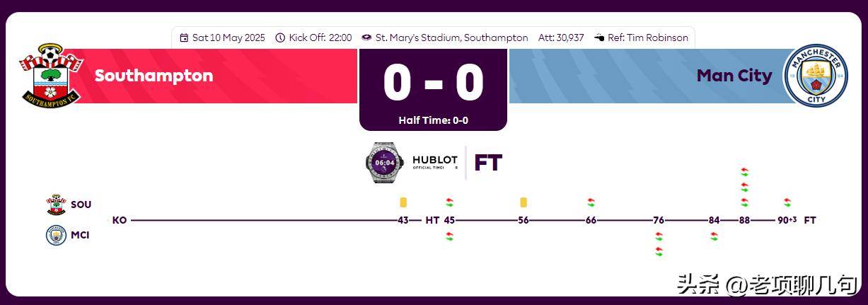
Task: Click the 0 - 0 scoreline box
Action: tap(433, 89)
